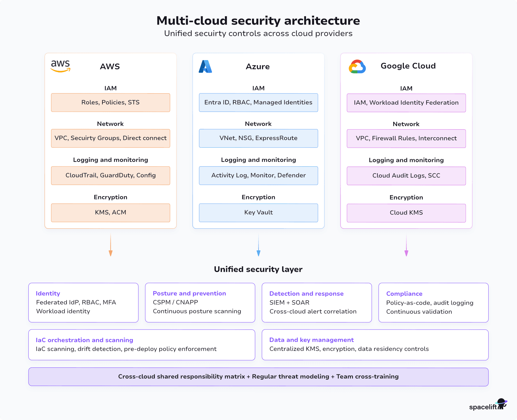Click the 'Cloud KMS' box
This screenshot has height=420, width=517.
tap(406, 213)
